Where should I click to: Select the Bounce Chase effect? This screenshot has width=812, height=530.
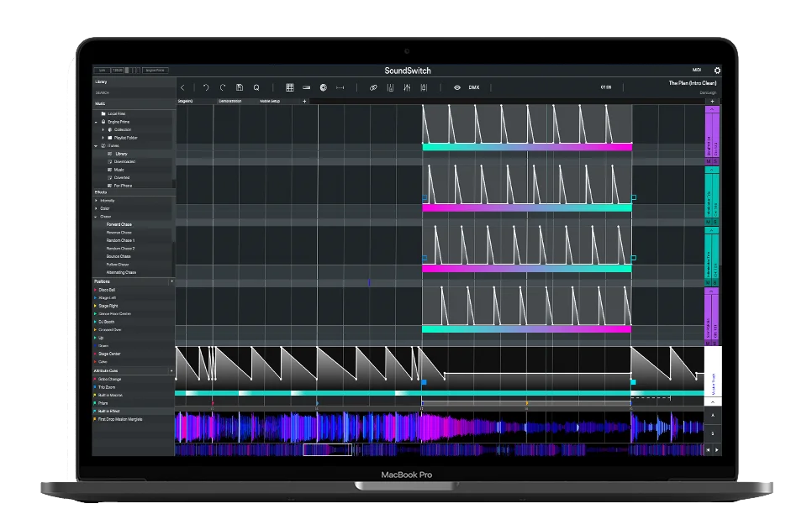click(x=119, y=256)
